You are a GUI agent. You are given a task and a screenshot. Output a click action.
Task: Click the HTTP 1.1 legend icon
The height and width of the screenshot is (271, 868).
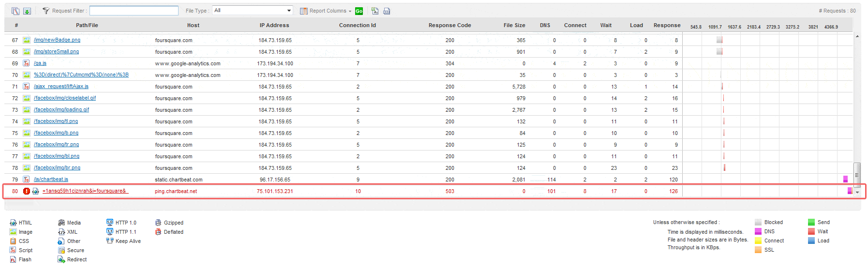click(x=110, y=232)
